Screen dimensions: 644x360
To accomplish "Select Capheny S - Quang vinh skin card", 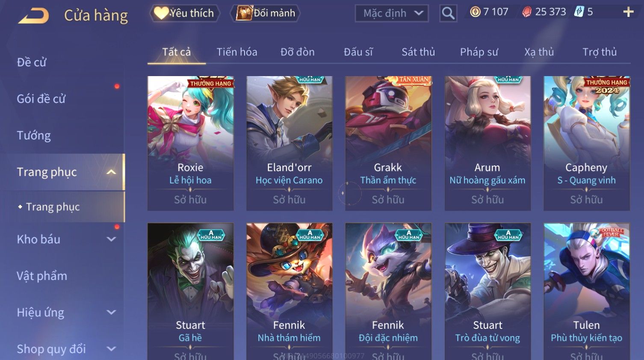I will 587,143.
